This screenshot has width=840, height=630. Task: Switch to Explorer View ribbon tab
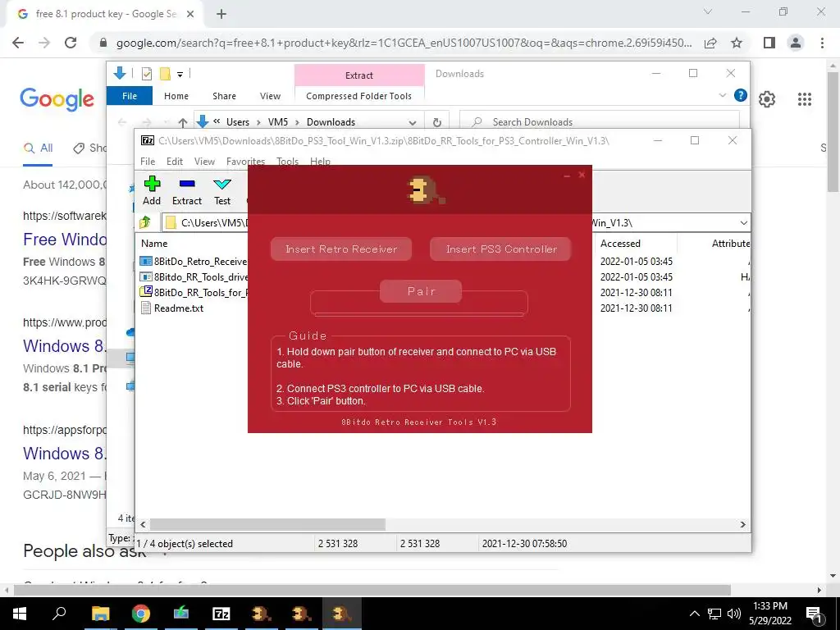point(270,96)
